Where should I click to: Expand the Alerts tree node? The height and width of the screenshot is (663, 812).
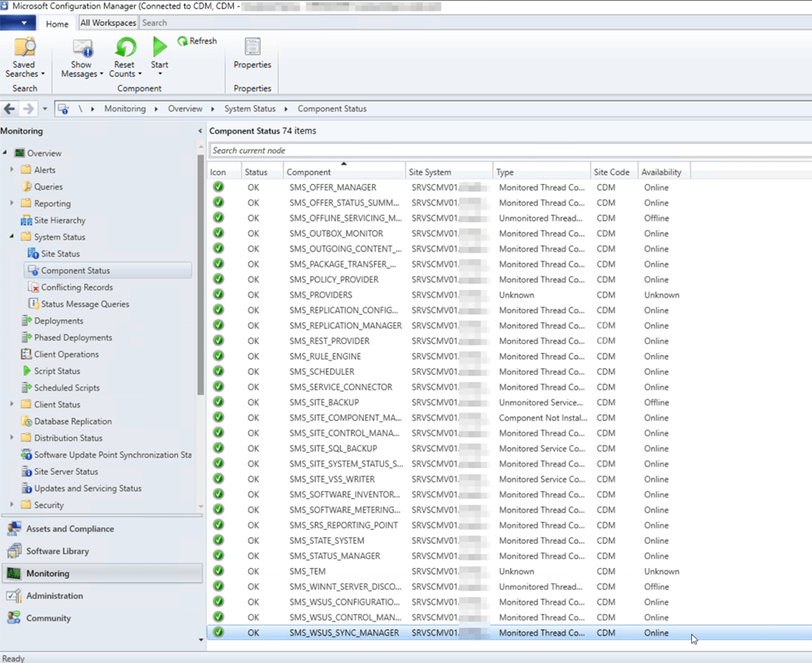point(12,170)
